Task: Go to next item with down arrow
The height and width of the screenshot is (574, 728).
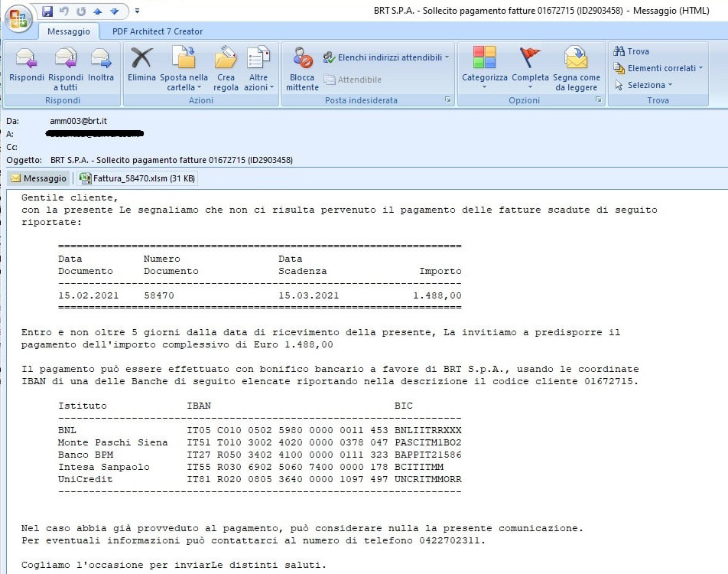Action: click(x=115, y=11)
